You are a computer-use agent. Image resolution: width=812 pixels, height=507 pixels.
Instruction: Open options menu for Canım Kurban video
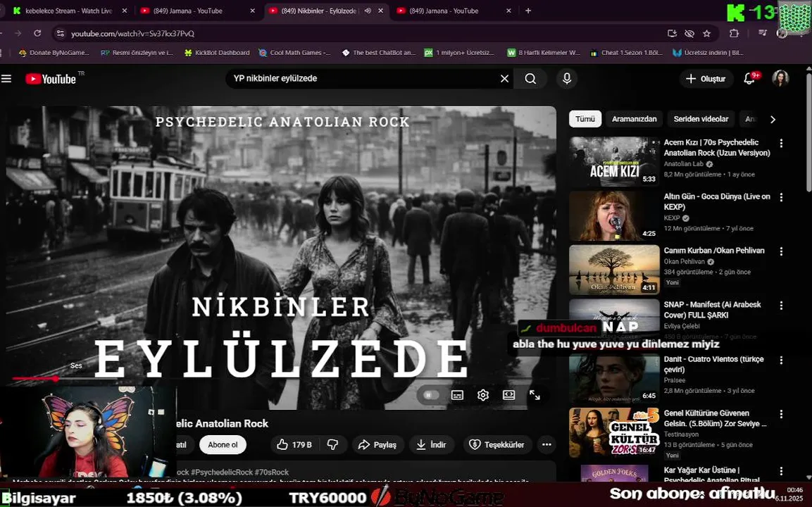pos(781,251)
